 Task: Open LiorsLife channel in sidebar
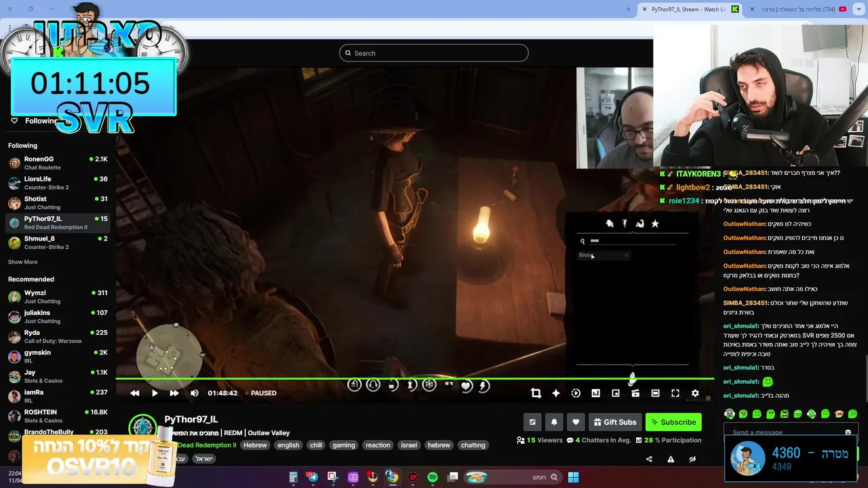coord(58,183)
